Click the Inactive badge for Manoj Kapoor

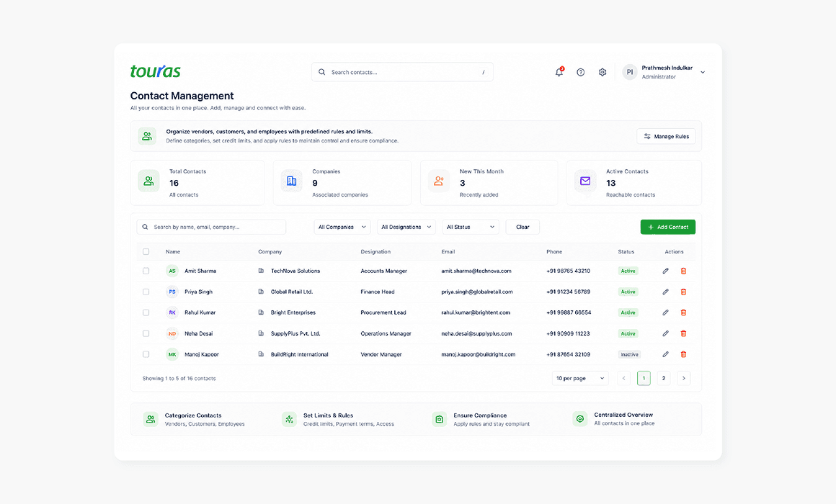(x=629, y=354)
